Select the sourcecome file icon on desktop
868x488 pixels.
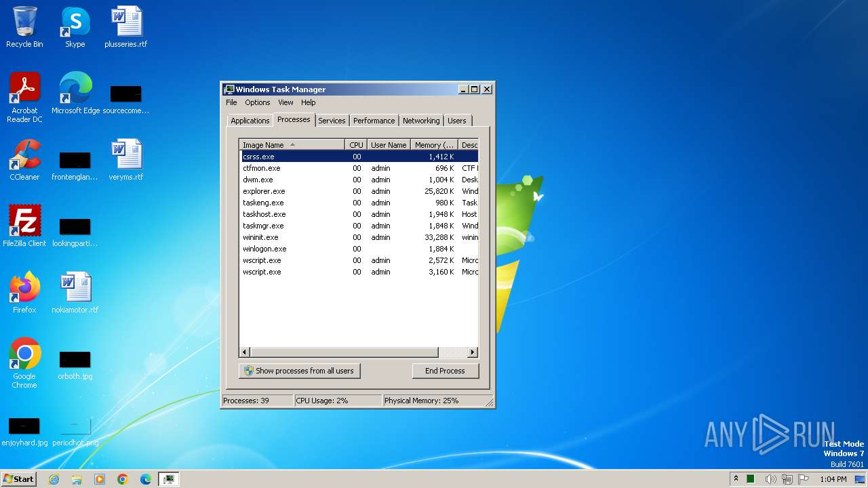click(x=126, y=99)
